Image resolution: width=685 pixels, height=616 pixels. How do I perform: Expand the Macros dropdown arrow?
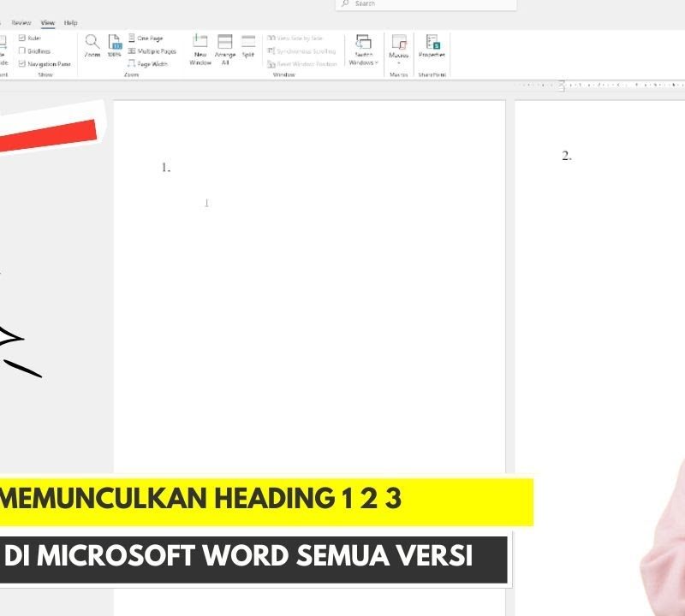tap(398, 62)
